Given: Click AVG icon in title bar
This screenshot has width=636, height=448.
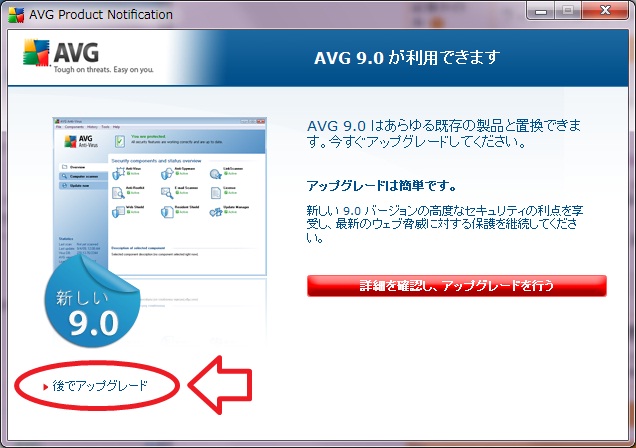Looking at the screenshot, I should pyautogui.click(x=16, y=15).
